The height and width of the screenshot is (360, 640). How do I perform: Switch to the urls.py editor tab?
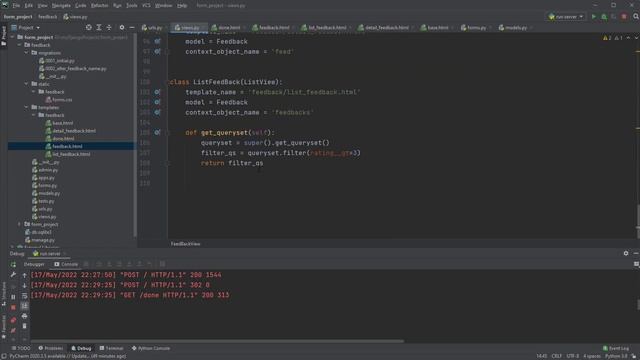click(152, 27)
